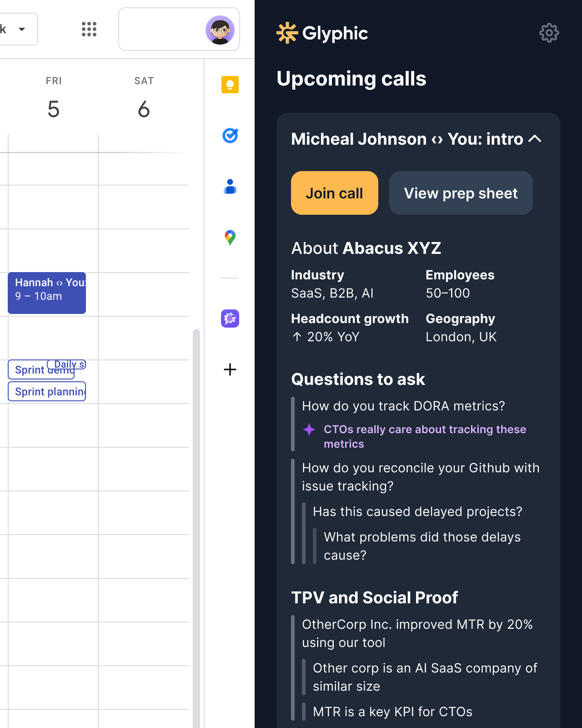Open the Google apps grid

coord(89,29)
